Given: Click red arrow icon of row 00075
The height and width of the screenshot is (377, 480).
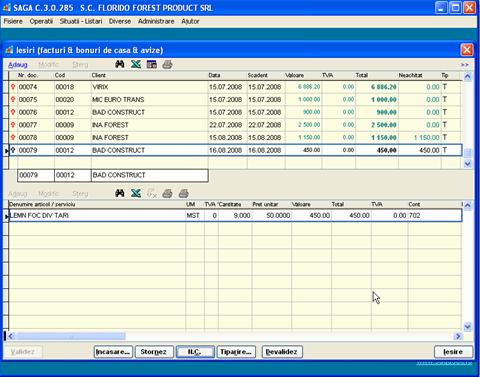Looking at the screenshot, I should [x=13, y=100].
